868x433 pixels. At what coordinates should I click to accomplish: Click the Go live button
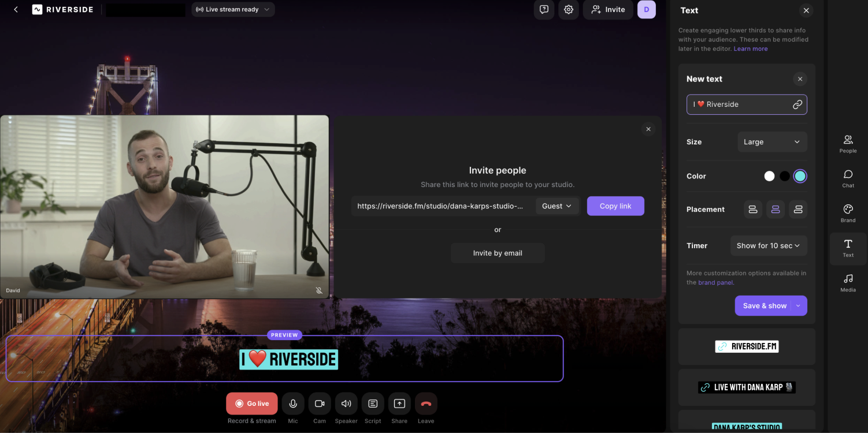point(252,404)
